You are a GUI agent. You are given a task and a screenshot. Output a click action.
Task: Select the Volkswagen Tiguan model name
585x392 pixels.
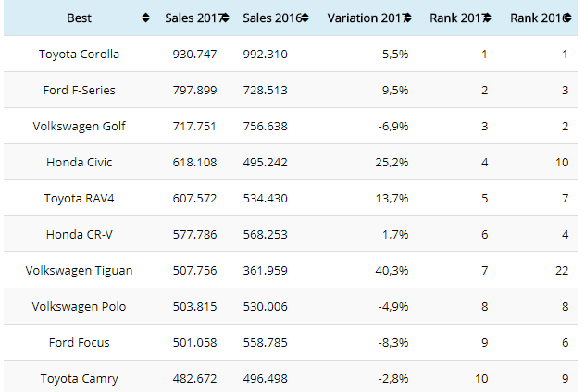79,271
